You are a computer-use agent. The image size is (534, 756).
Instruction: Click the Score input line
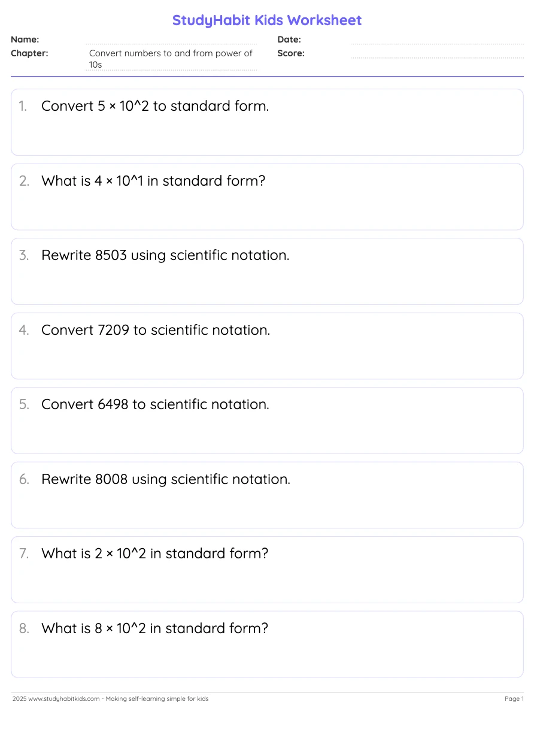pos(437,53)
